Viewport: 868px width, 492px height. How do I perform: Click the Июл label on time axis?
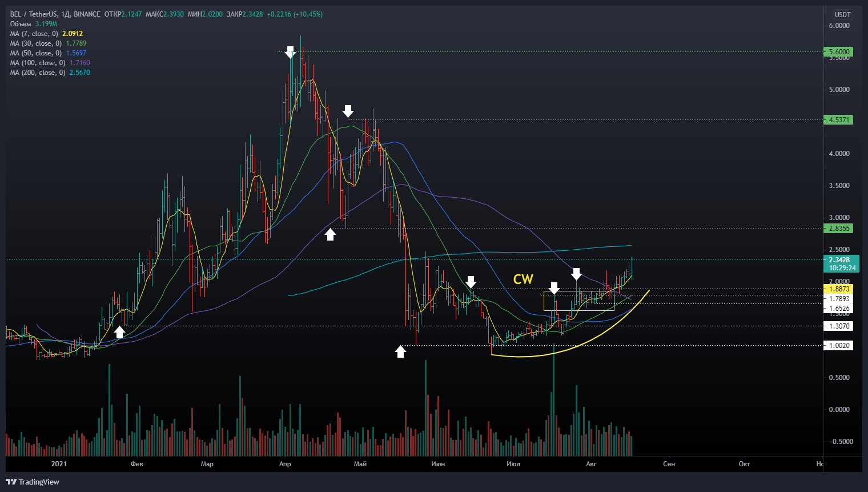513,464
